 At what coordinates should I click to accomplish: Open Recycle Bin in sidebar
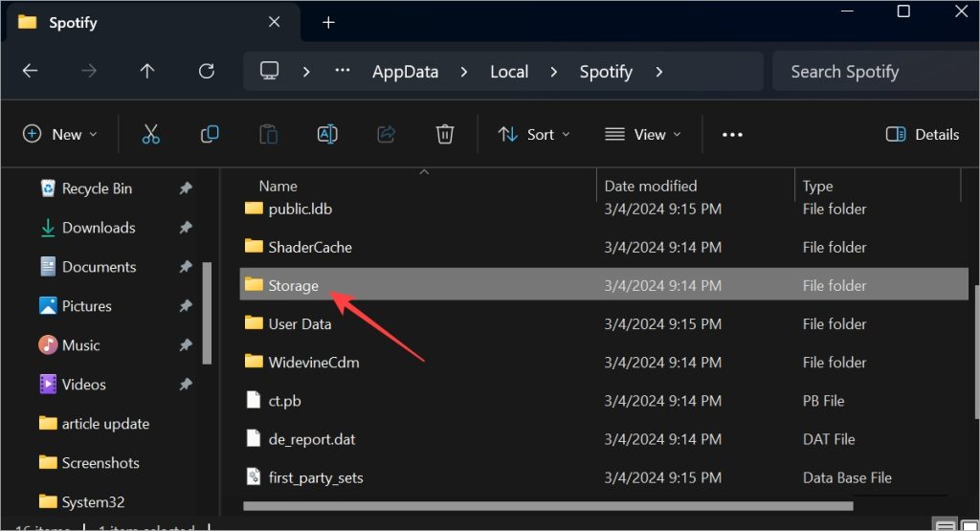point(97,188)
